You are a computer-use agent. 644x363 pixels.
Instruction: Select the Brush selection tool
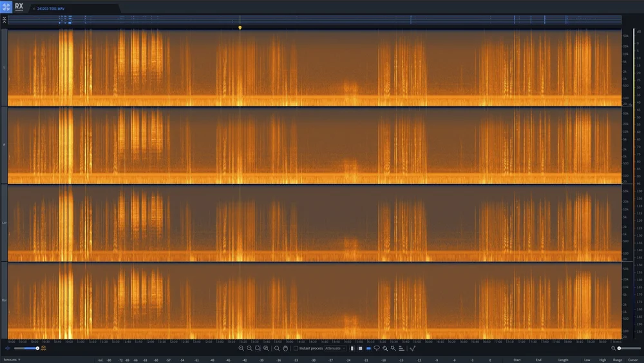pyautogui.click(x=385, y=348)
